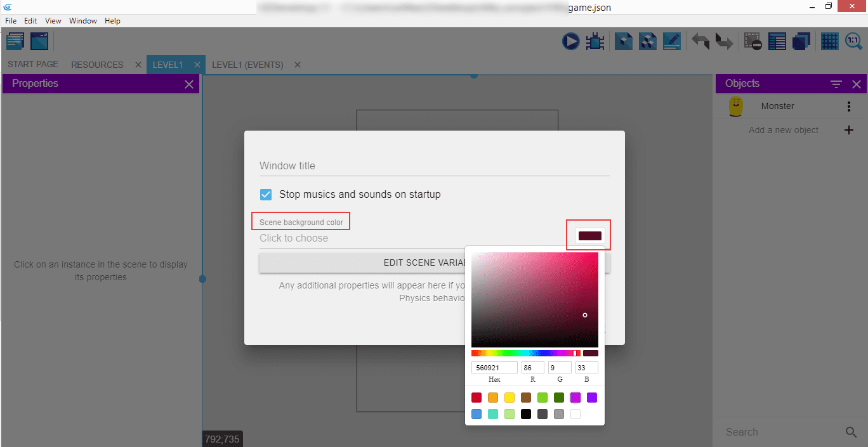Open project manager icon at top left

[x=15, y=42]
